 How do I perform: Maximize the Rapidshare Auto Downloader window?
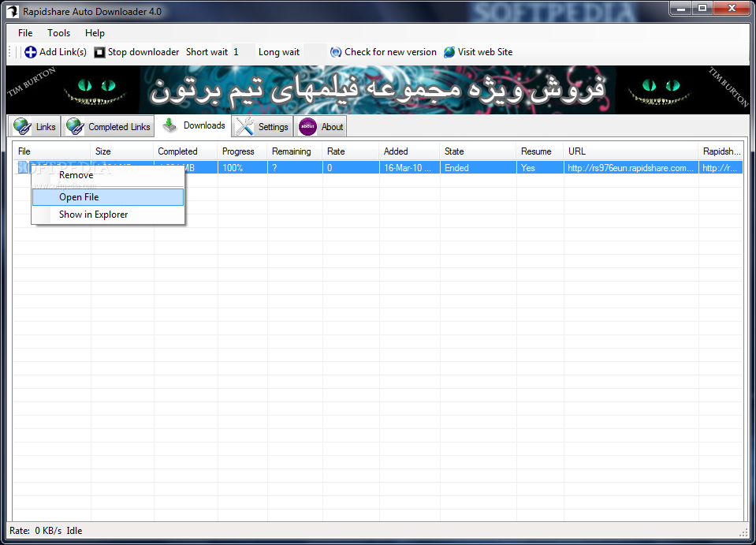tap(702, 8)
